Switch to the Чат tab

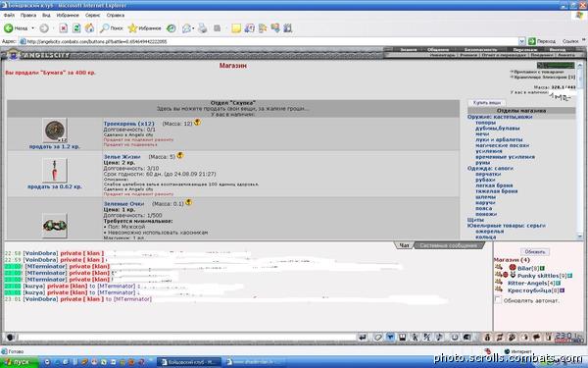pyautogui.click(x=404, y=245)
